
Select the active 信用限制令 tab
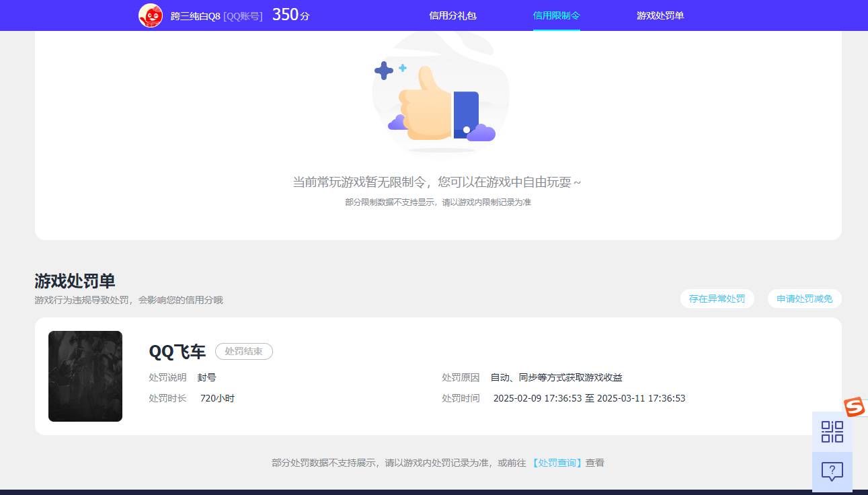point(556,15)
